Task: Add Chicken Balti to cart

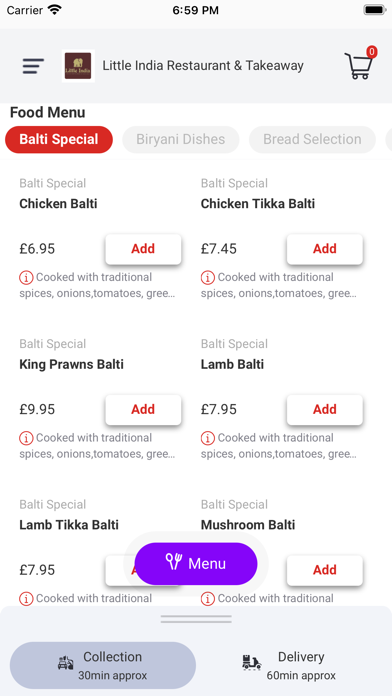Action: coord(143,249)
